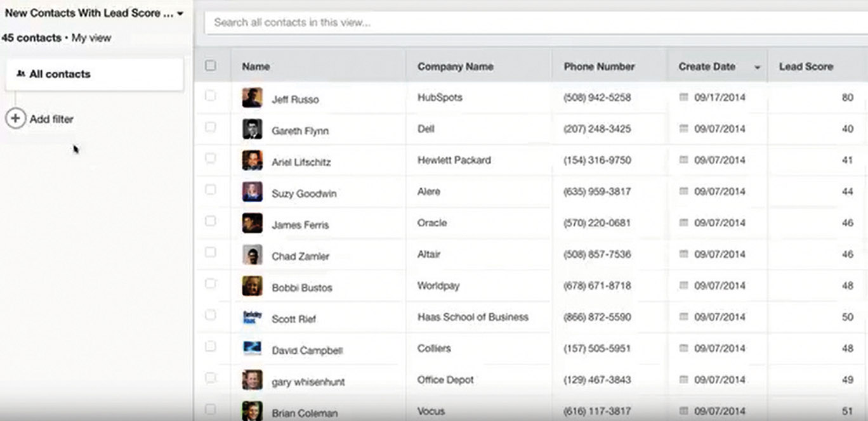Click the My view label
This screenshot has width=868, height=421.
(x=91, y=38)
